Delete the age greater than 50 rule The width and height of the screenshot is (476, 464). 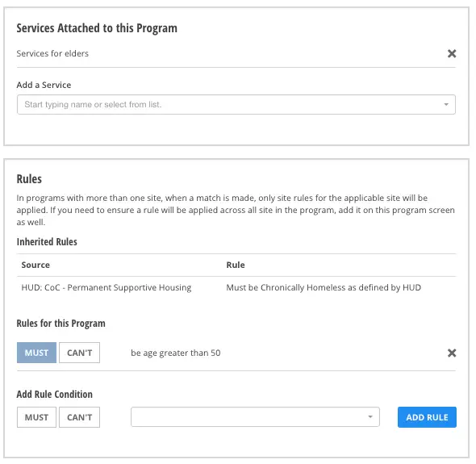click(x=452, y=353)
